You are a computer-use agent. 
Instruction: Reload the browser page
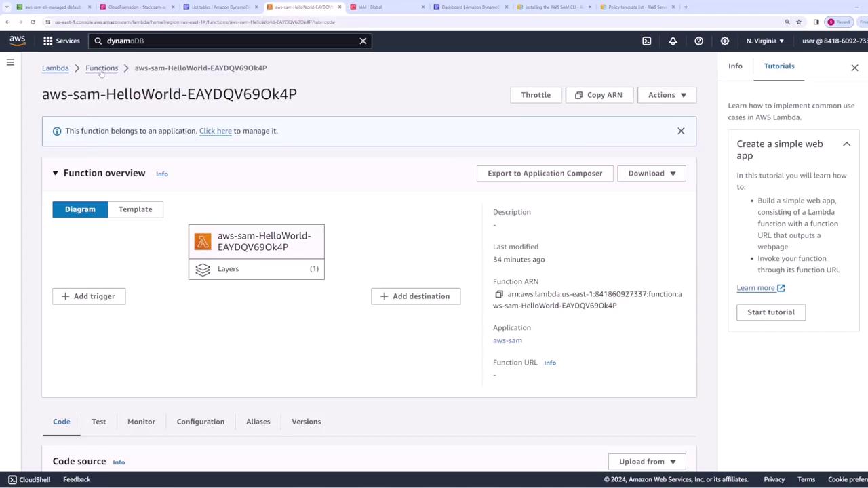33,22
